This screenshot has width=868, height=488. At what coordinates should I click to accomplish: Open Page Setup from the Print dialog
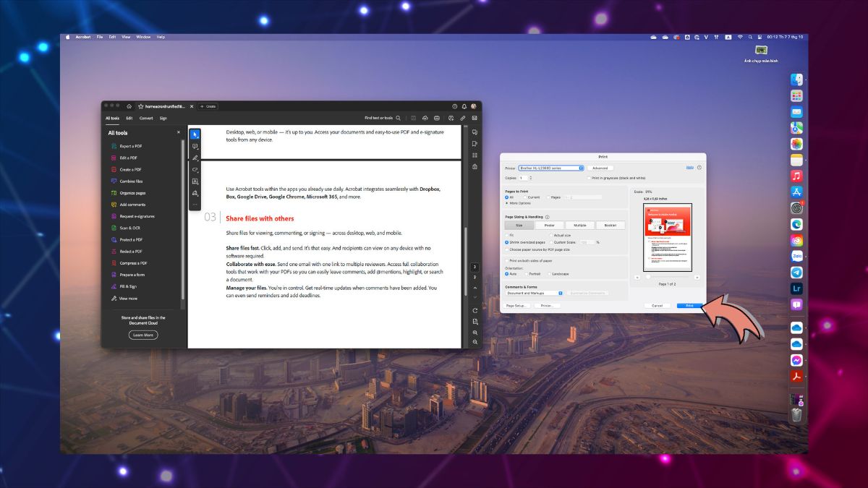(x=518, y=306)
